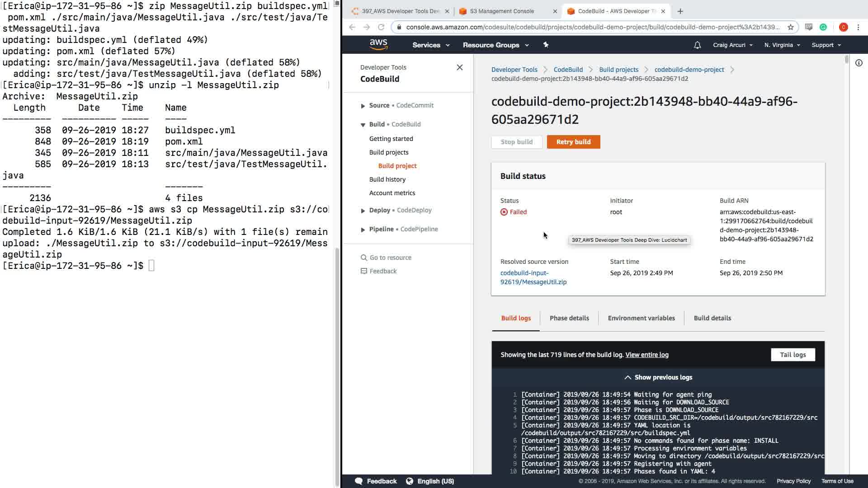Click the Tail logs button
This screenshot has height=488, width=868.
[x=793, y=355]
